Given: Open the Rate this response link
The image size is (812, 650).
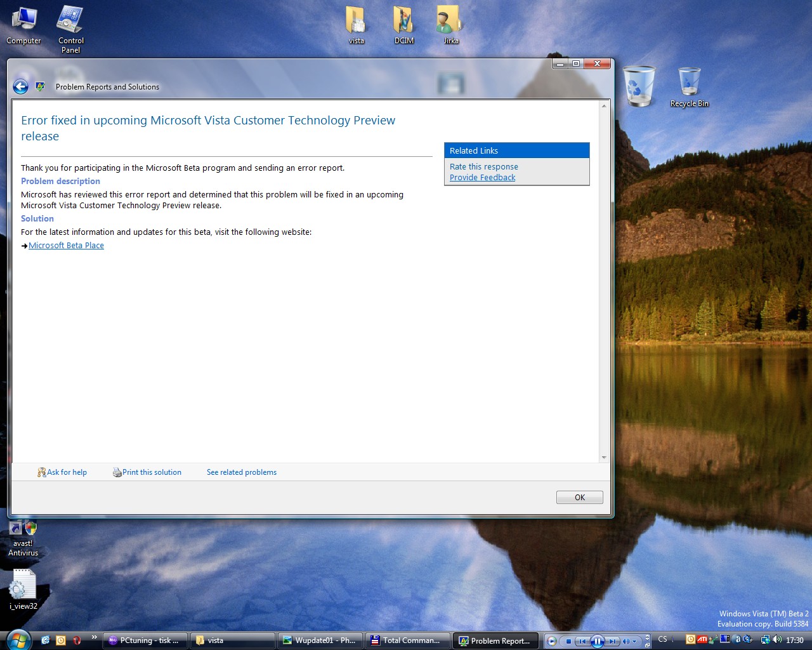Looking at the screenshot, I should point(484,166).
